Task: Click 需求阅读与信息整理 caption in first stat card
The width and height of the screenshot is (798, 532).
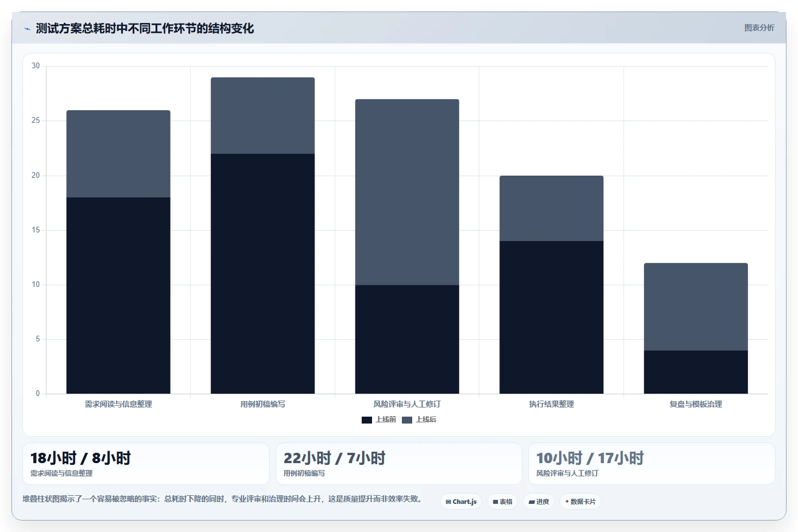Action: [61, 473]
